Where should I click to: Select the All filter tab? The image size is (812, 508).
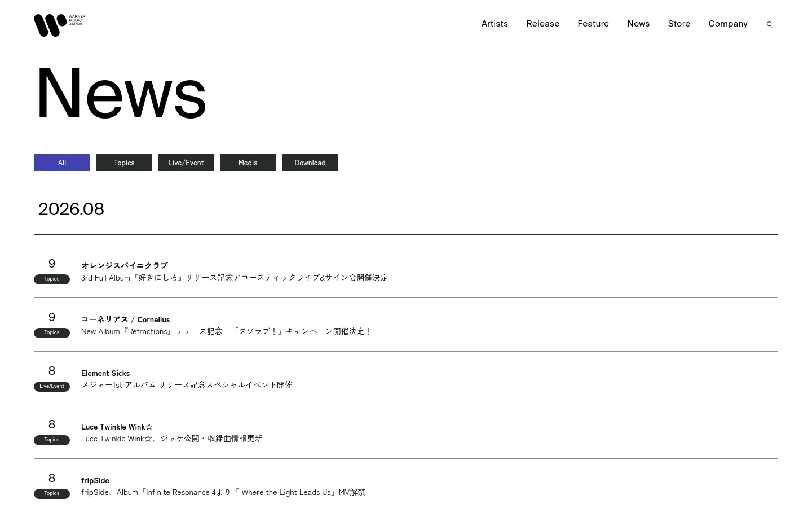(62, 163)
